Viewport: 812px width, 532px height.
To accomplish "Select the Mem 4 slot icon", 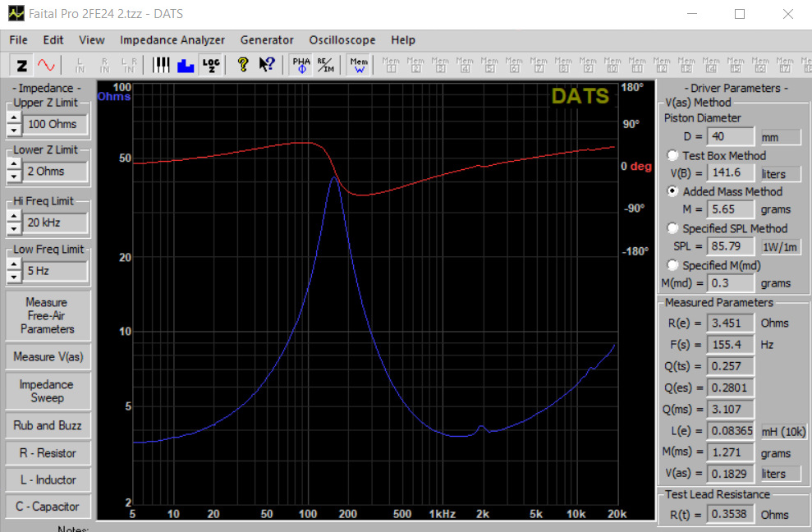I will (x=465, y=66).
